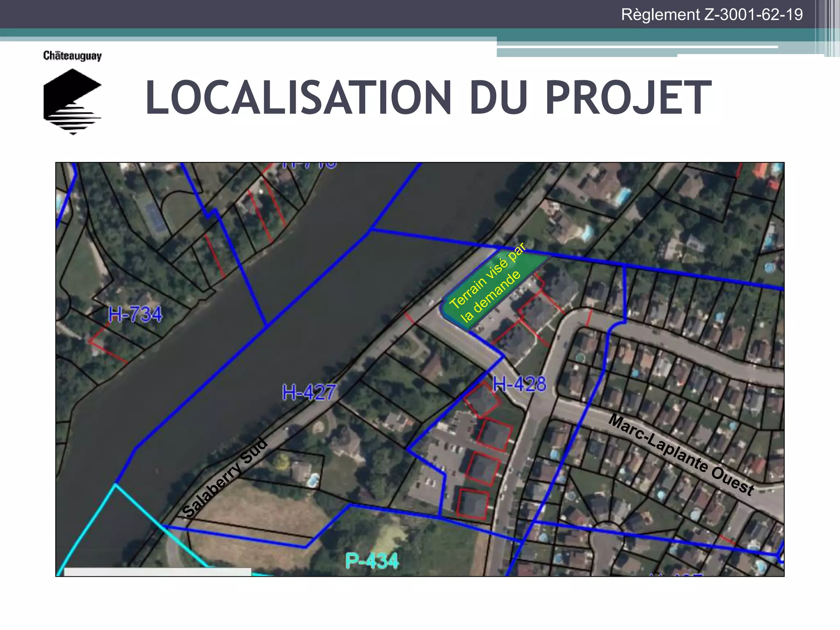The image size is (840, 630).
Task: Click the top red-outlined building below H-428
Action: coord(482,399)
